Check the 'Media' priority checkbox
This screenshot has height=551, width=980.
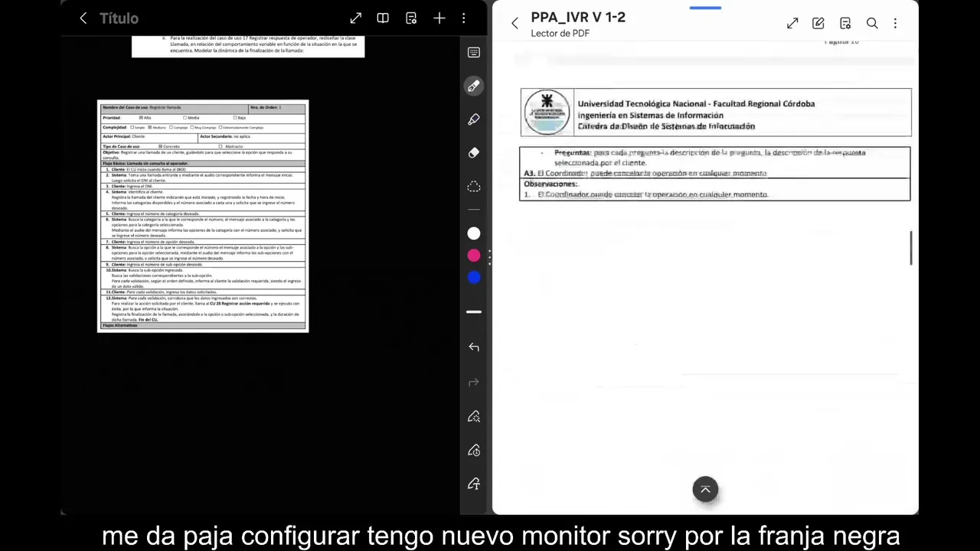pyautogui.click(x=185, y=118)
